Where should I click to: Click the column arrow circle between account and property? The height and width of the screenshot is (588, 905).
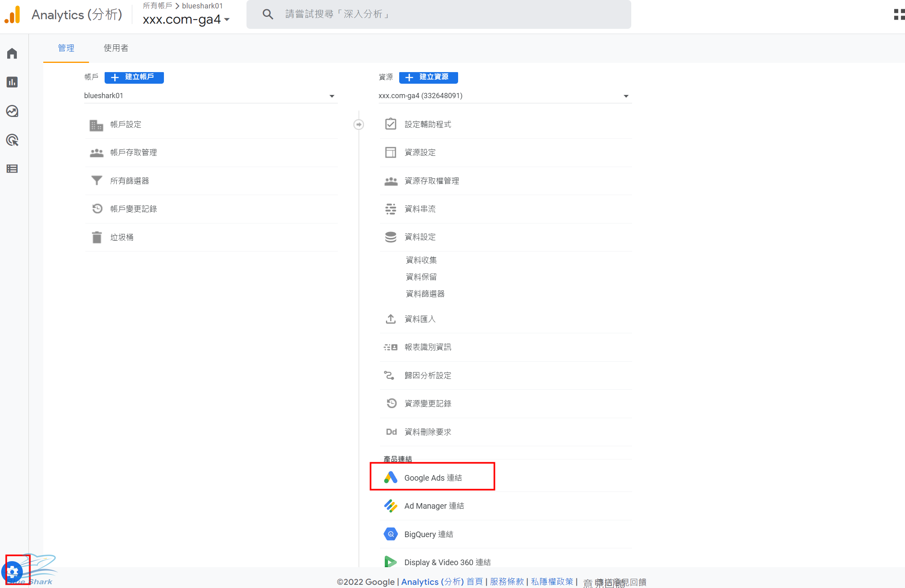pos(359,125)
